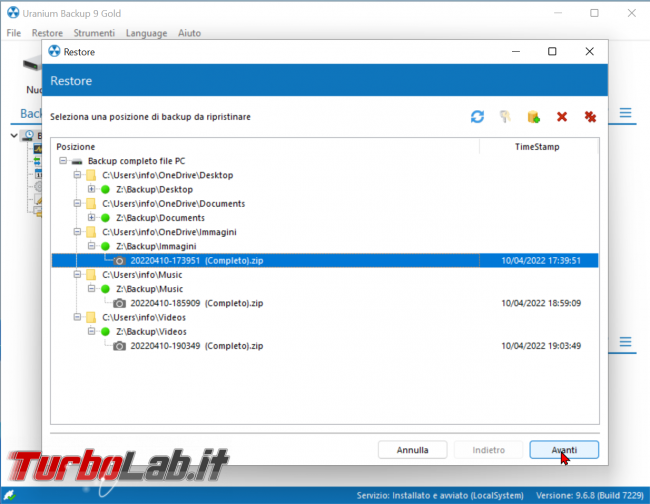Collapse the C:\Users\info\Videos node

pyautogui.click(x=77, y=317)
